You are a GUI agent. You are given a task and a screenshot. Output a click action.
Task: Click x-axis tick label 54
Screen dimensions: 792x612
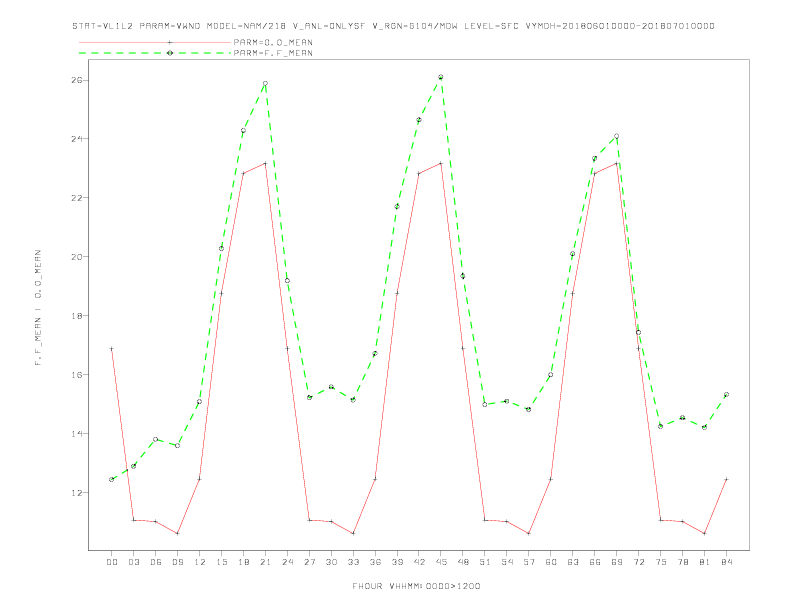pyautogui.click(x=507, y=562)
